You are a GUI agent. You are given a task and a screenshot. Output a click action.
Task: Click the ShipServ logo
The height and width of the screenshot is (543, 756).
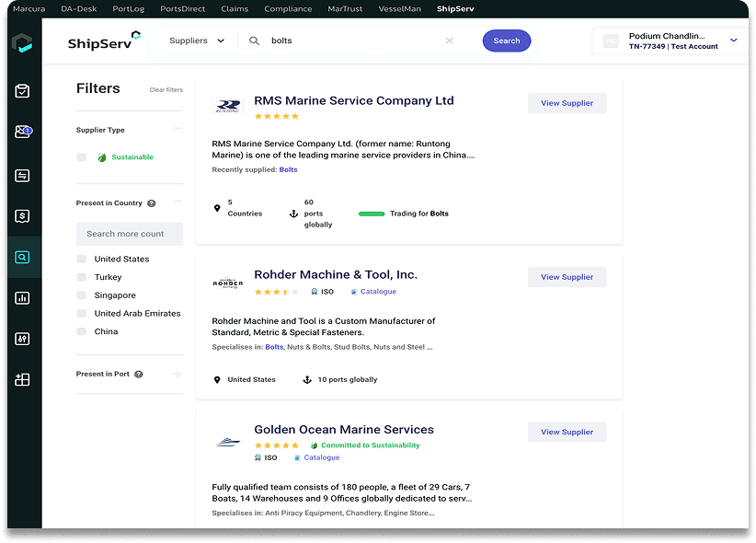click(104, 41)
